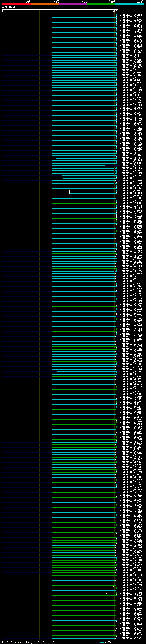Select hit label UniRef100_Q1HQR0
Viewport: 146px width, 644px height.
pos(131,620)
